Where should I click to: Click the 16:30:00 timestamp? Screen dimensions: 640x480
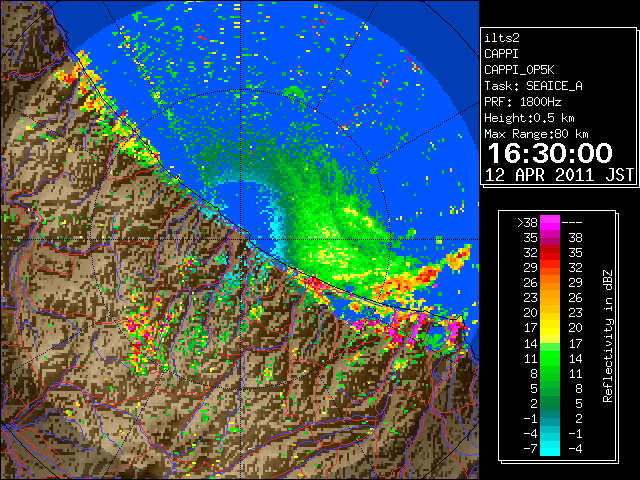pyautogui.click(x=550, y=153)
